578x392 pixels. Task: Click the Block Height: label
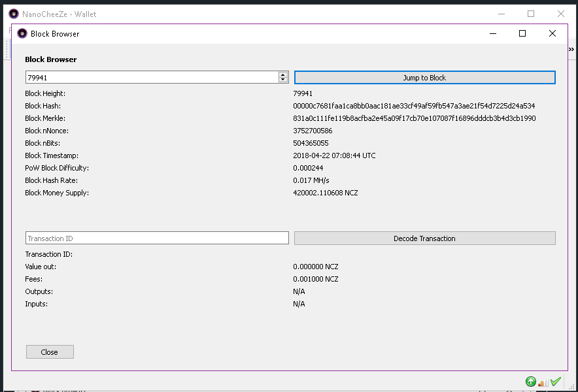point(45,93)
